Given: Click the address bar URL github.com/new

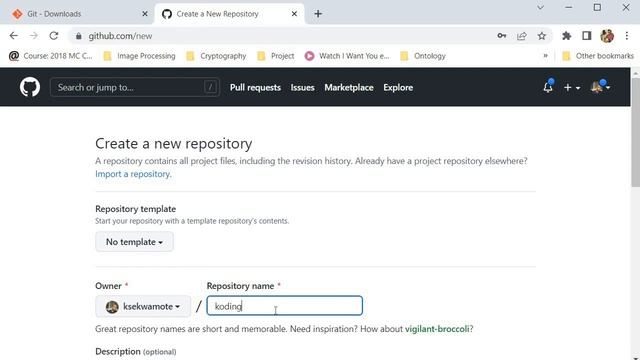Looking at the screenshot, I should pyautogui.click(x=120, y=36).
